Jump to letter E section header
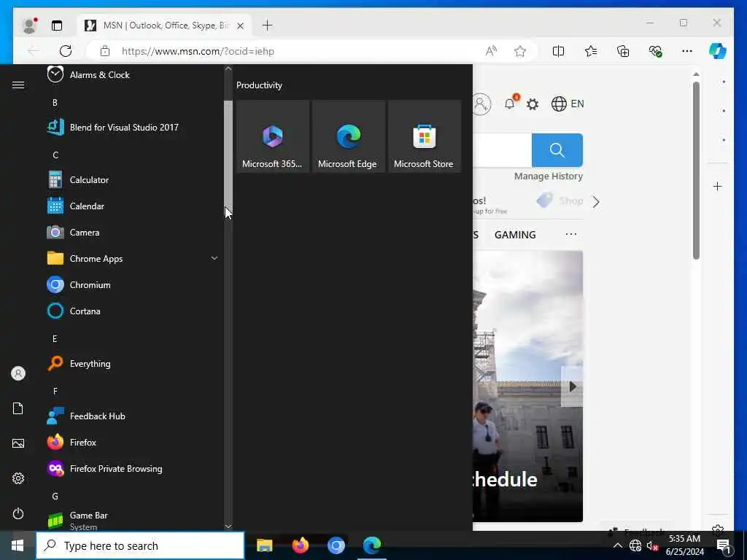The height and width of the screenshot is (560, 747). point(55,338)
